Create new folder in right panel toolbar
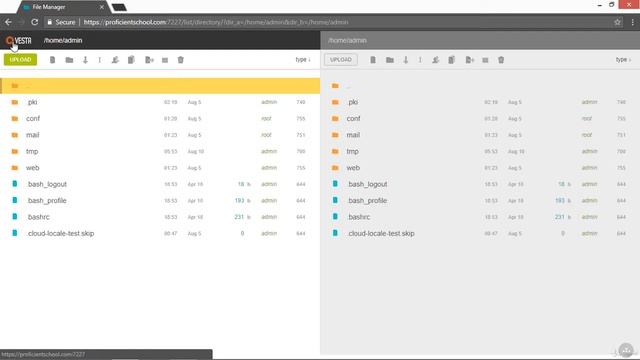The image size is (640, 360). [x=390, y=60]
